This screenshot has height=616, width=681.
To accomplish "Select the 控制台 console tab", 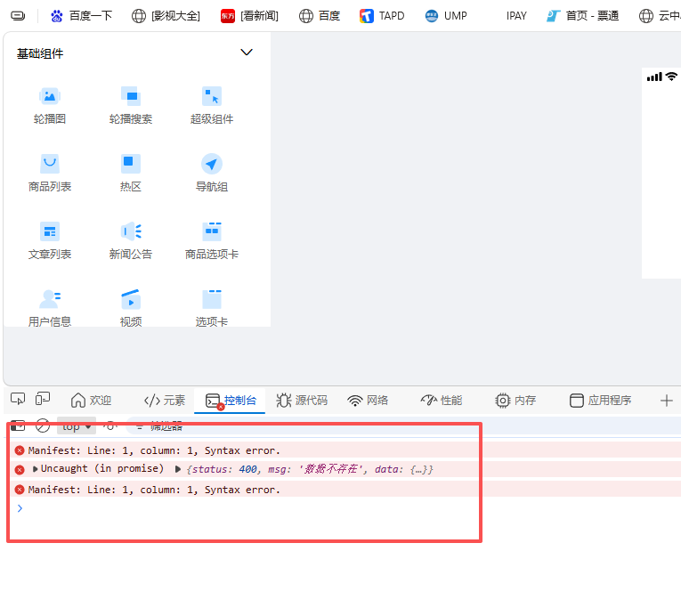I will click(231, 400).
